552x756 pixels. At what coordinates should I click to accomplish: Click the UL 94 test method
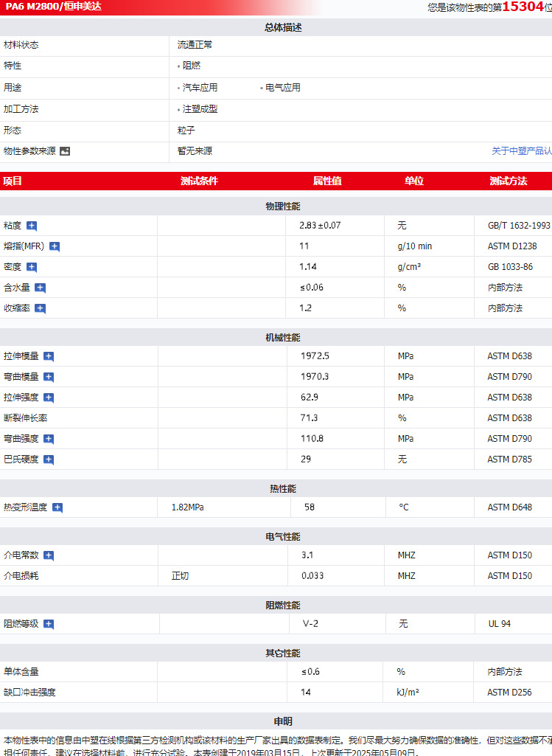pyautogui.click(x=500, y=624)
